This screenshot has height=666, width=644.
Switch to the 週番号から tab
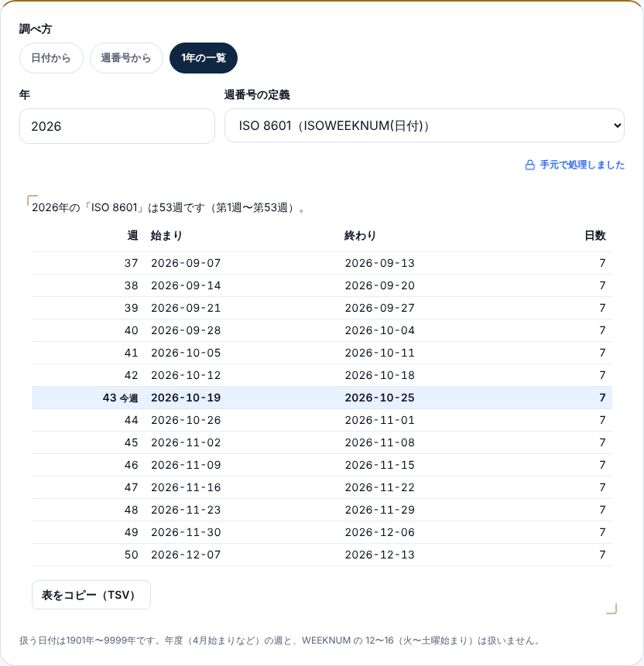pos(126,58)
